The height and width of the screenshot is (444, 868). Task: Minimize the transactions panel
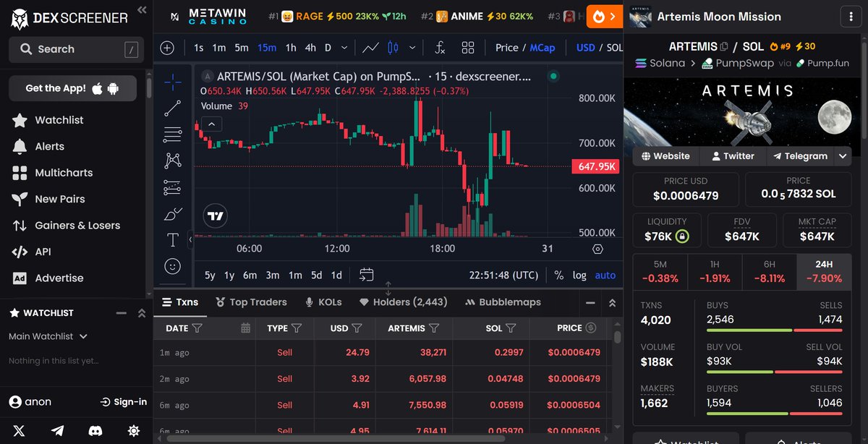click(590, 302)
